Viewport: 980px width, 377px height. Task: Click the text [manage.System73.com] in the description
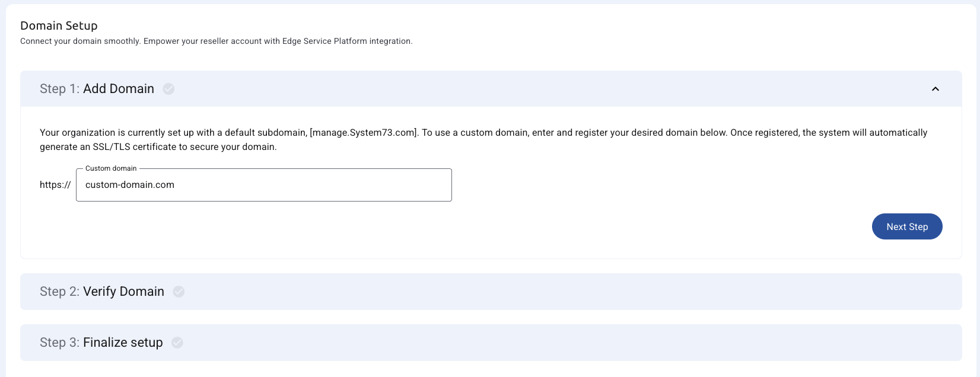click(364, 133)
